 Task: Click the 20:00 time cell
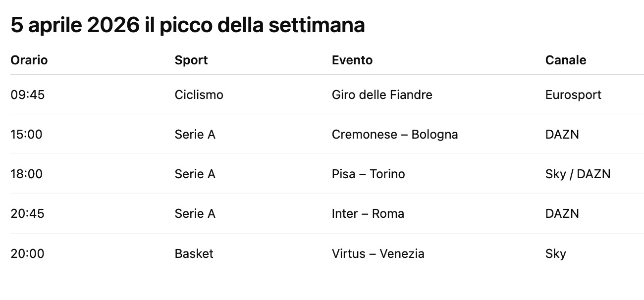tap(28, 253)
